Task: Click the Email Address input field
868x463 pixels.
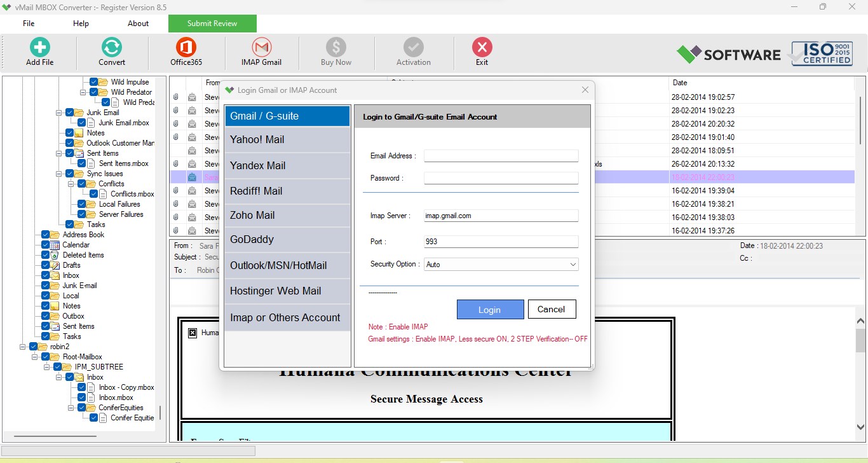Action: pyautogui.click(x=501, y=156)
